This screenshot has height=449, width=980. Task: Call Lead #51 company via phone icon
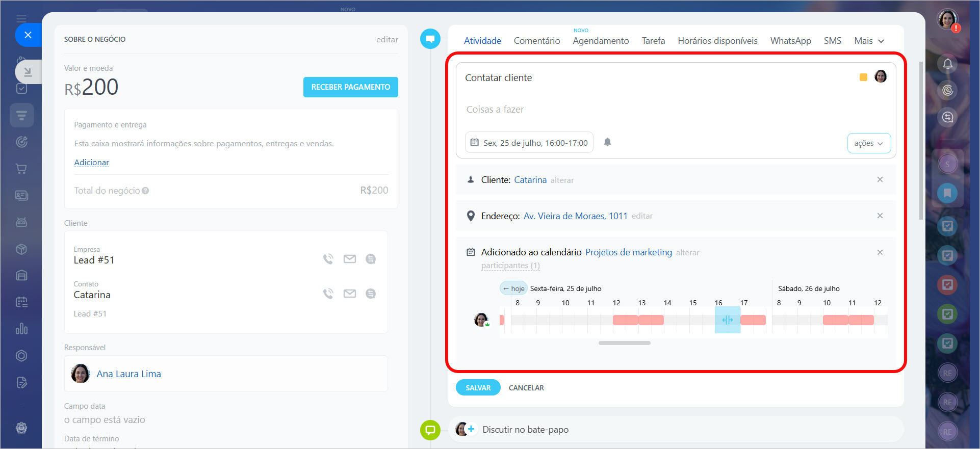point(328,259)
